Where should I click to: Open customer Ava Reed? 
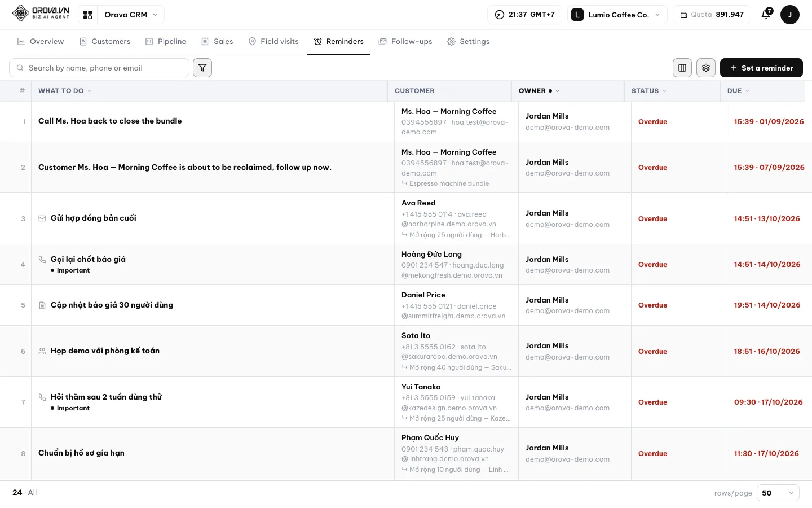[x=418, y=203]
